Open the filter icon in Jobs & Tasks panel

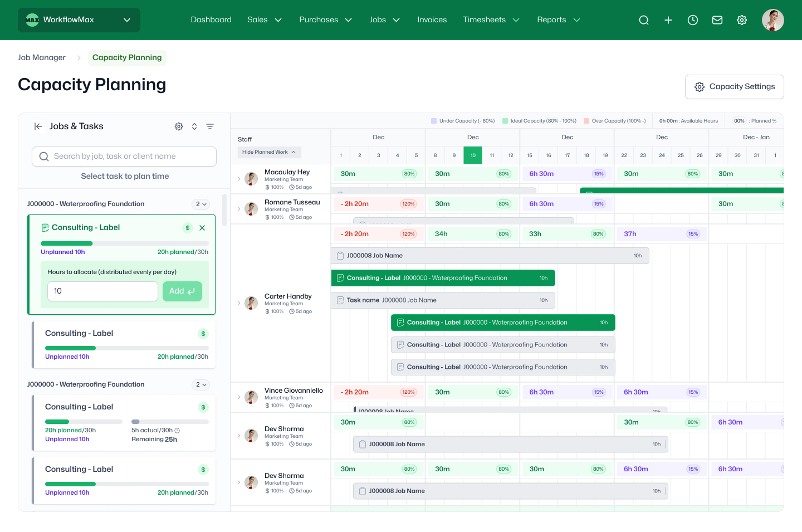pos(210,126)
